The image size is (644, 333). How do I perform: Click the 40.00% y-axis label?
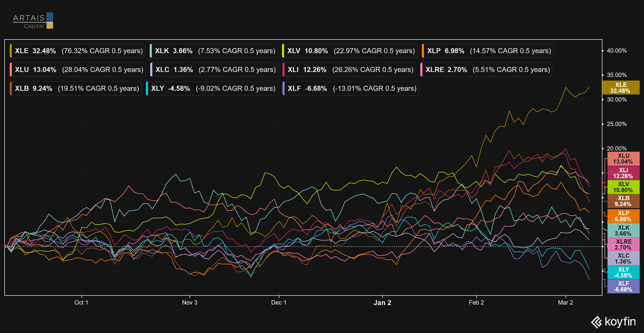616,51
